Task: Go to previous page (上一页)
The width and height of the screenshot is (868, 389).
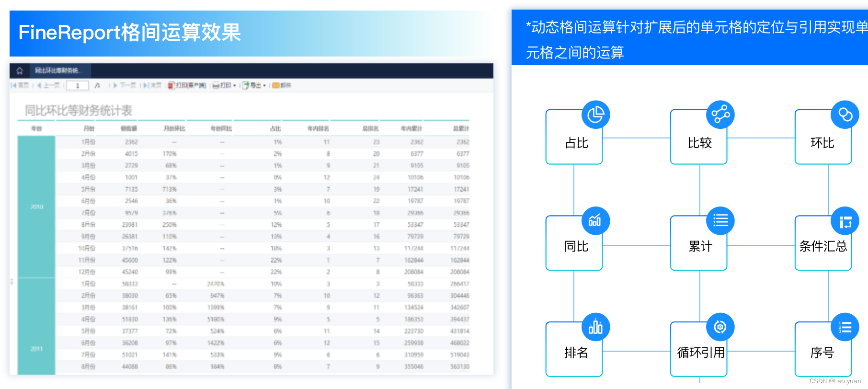Action: (x=48, y=85)
